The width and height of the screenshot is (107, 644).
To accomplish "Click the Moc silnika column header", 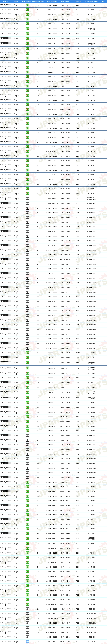I will point(65,2).
